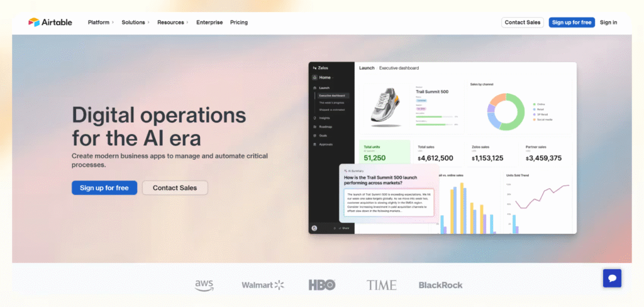Click the AWS logo

coord(204,285)
